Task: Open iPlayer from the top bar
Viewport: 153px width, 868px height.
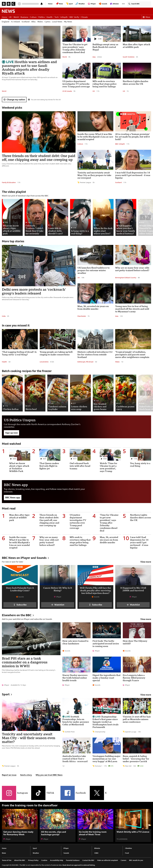Action: 92,4
